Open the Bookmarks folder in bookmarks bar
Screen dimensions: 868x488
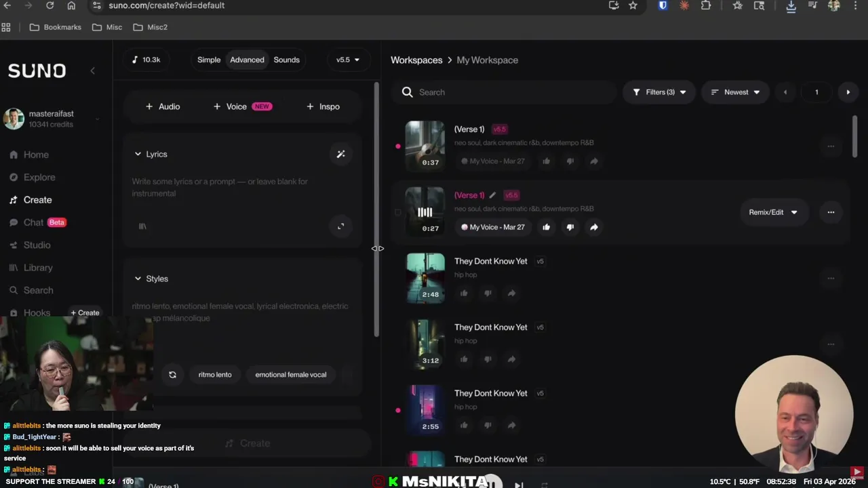coord(56,27)
